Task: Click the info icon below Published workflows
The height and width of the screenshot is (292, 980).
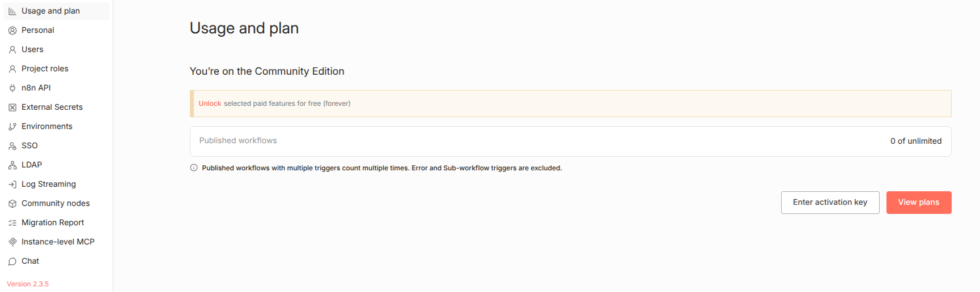Action: click(194, 168)
